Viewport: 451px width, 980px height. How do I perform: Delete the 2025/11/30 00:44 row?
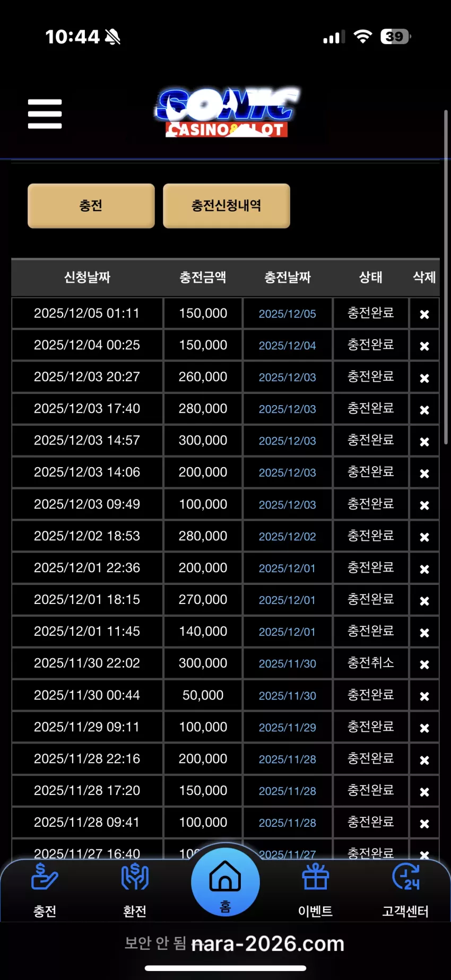coord(424,696)
